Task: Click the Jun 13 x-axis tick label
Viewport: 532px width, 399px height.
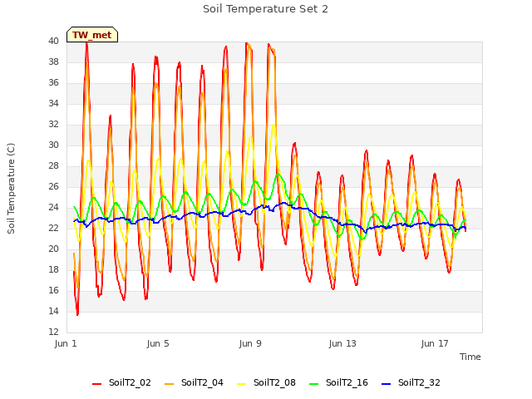Action: [x=342, y=343]
